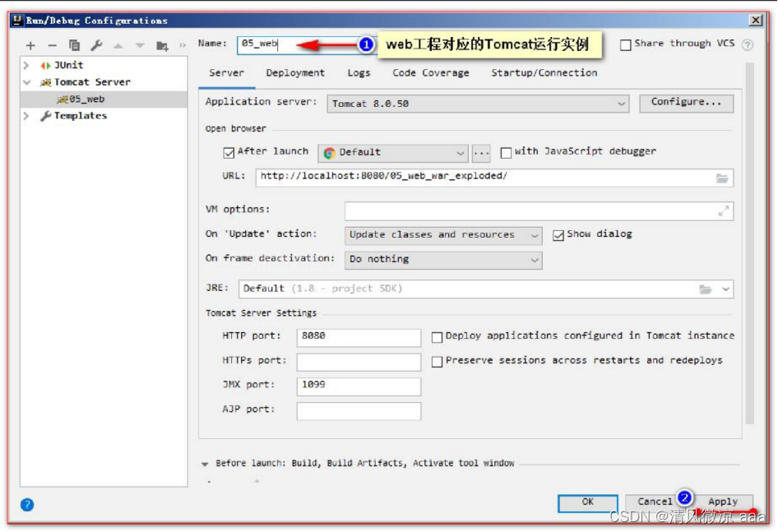Switch to the Server tab

pyautogui.click(x=227, y=73)
